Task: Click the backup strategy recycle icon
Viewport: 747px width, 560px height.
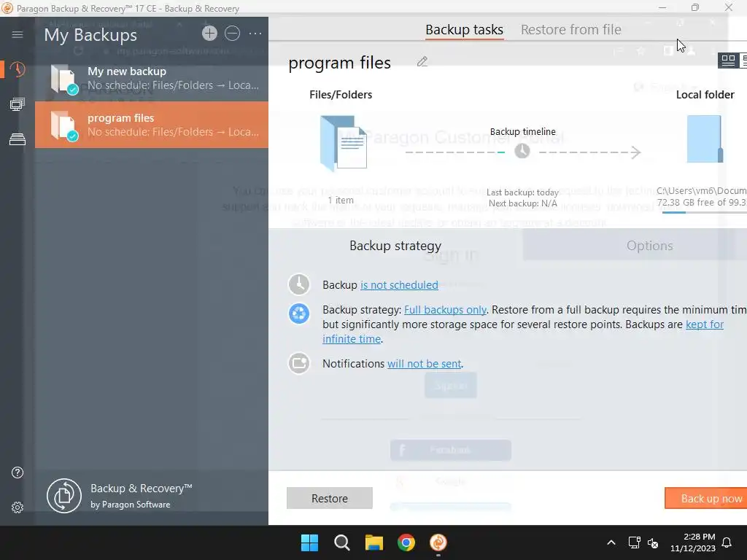Action: pyautogui.click(x=299, y=314)
